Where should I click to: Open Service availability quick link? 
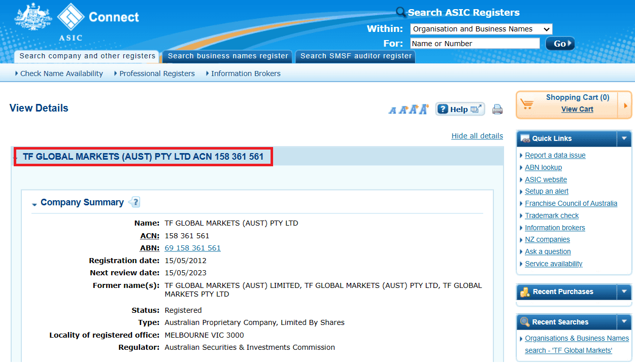[x=554, y=264]
